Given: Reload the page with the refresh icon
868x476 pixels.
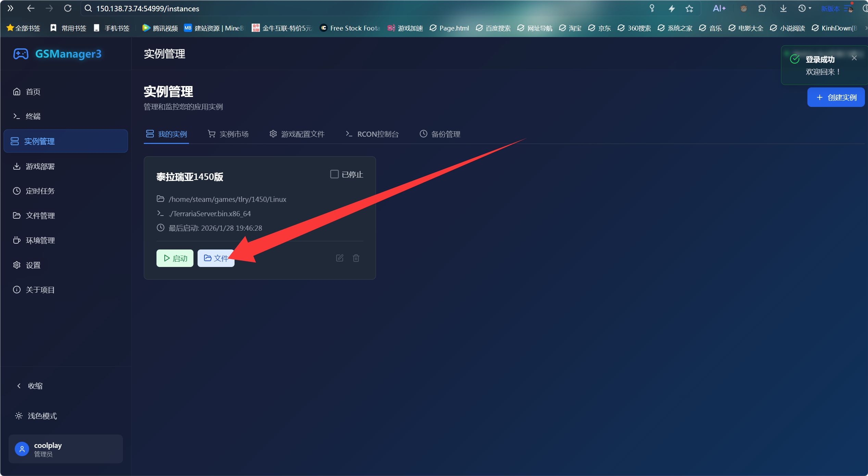Looking at the screenshot, I should point(68,8).
